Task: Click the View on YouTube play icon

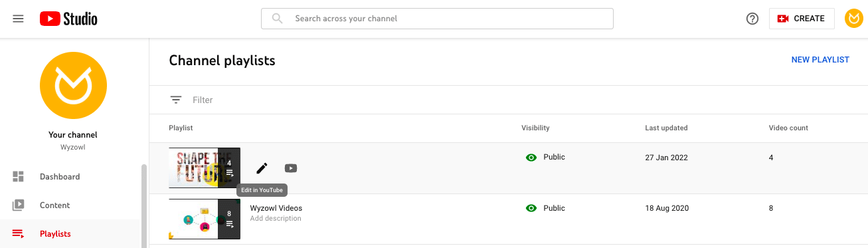Action: 291,168
